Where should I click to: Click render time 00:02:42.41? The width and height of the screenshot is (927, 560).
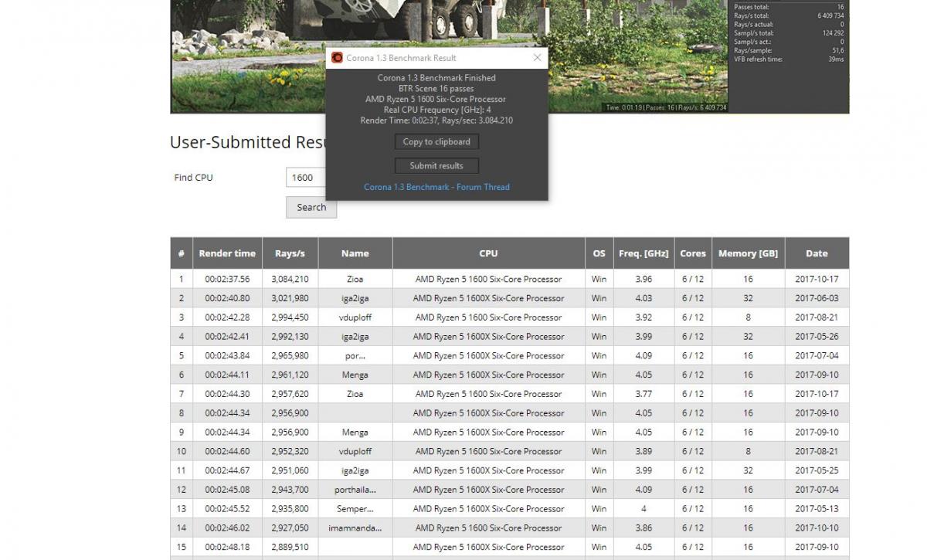click(x=227, y=337)
